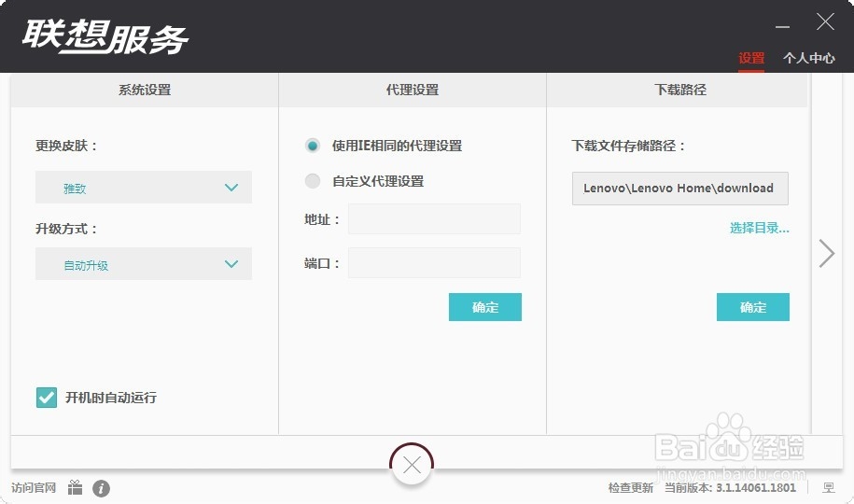Switch to the 设置 tab

751,58
